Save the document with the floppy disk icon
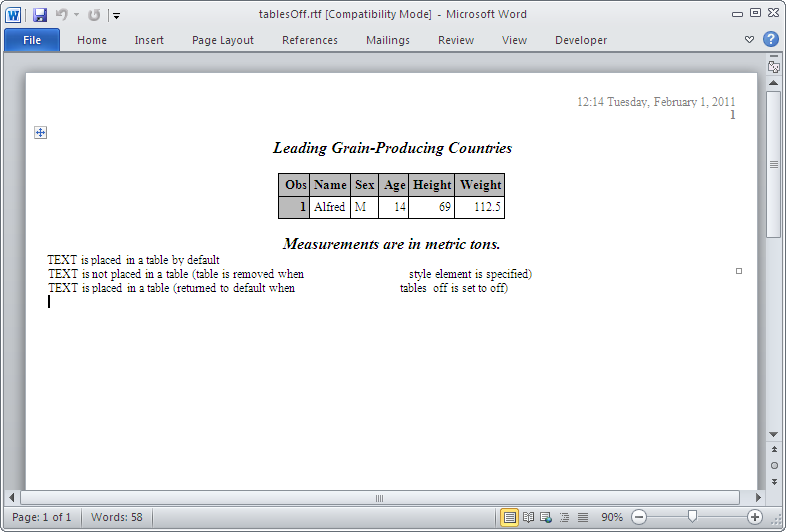This screenshot has height=532, width=786. [40, 15]
